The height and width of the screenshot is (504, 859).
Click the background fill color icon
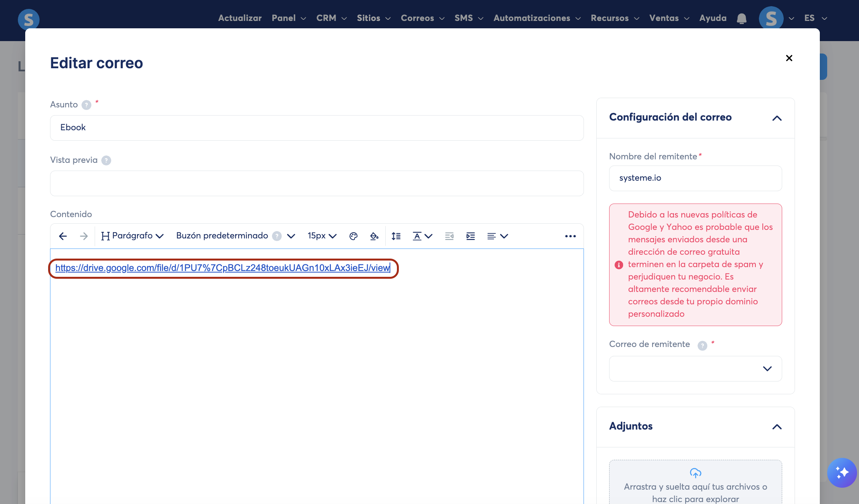[x=374, y=236]
